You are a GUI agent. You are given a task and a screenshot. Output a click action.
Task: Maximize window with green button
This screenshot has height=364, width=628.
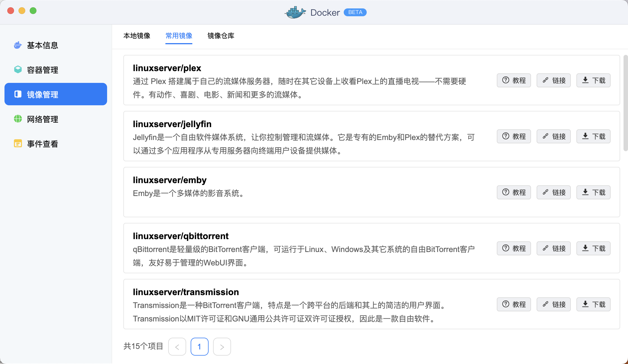coord(33,11)
